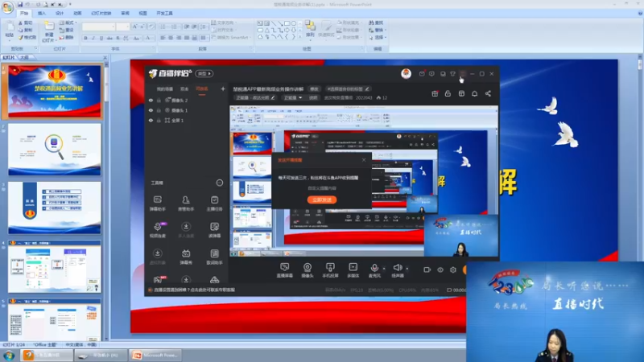Open the 审阅 ribbon tab
644x362 pixels.
(126, 13)
